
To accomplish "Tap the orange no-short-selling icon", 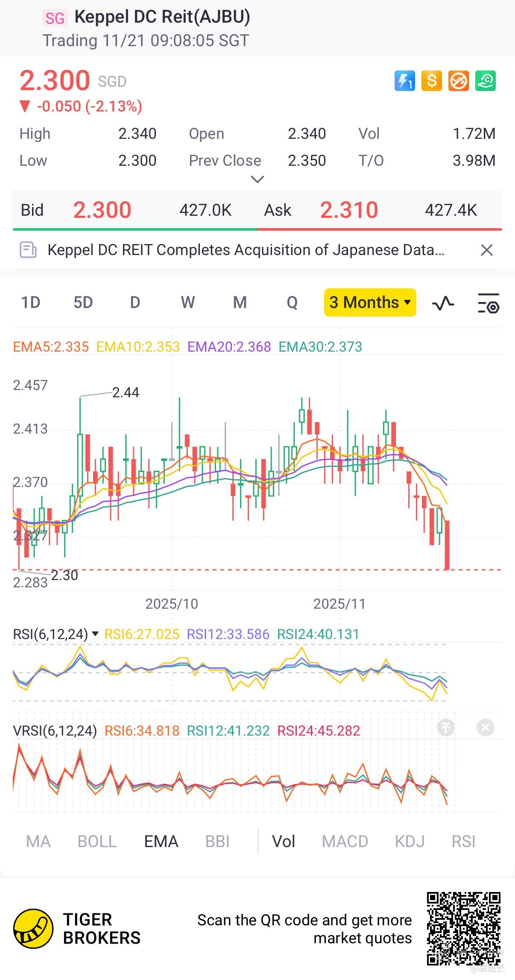I will tap(458, 81).
